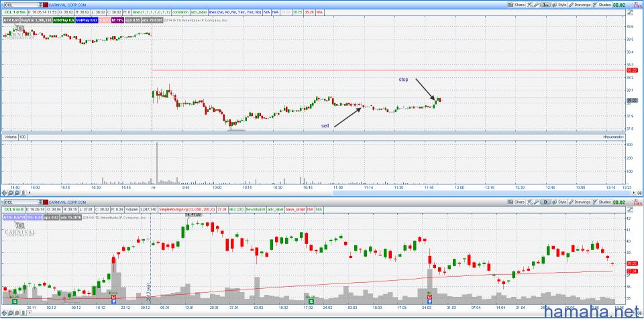Open CARNIVAL CORP COM link on bottom chart

point(67,202)
